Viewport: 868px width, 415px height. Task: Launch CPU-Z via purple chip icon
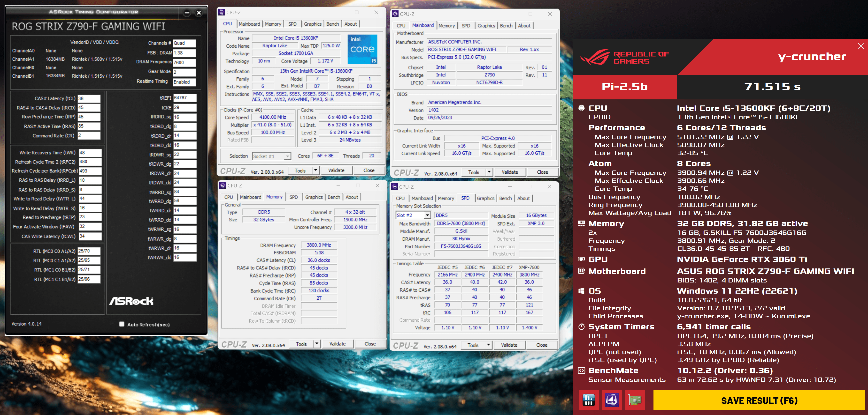point(611,400)
